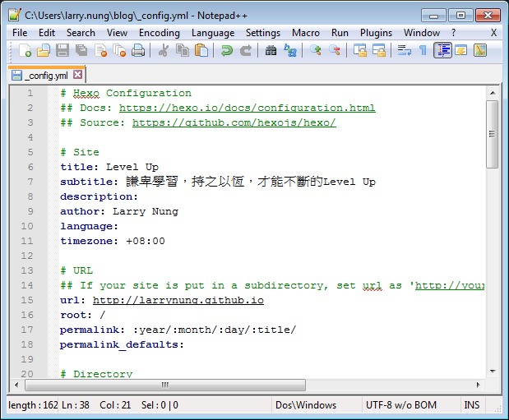Screen dimensions: 509x420
Task: Cut selection with scissors icon
Action: pos(164,51)
